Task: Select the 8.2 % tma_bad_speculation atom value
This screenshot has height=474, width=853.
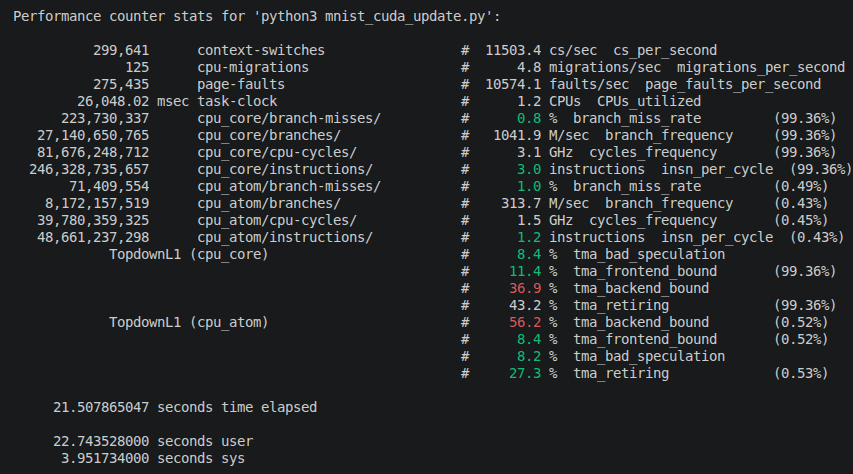Action: (x=537, y=356)
